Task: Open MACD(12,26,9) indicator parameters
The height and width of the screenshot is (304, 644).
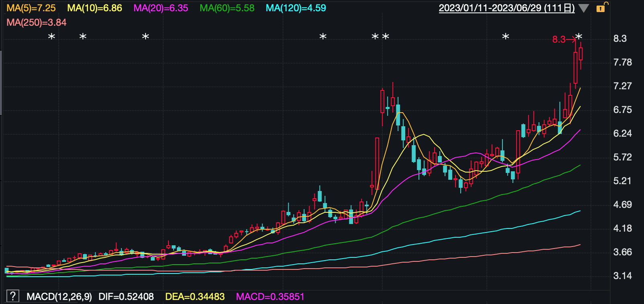Action: (59, 297)
